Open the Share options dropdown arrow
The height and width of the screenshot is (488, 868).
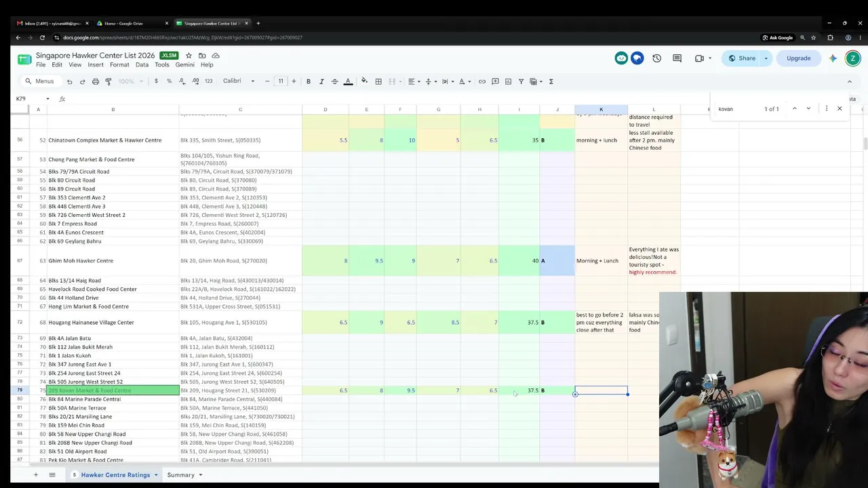(766, 58)
